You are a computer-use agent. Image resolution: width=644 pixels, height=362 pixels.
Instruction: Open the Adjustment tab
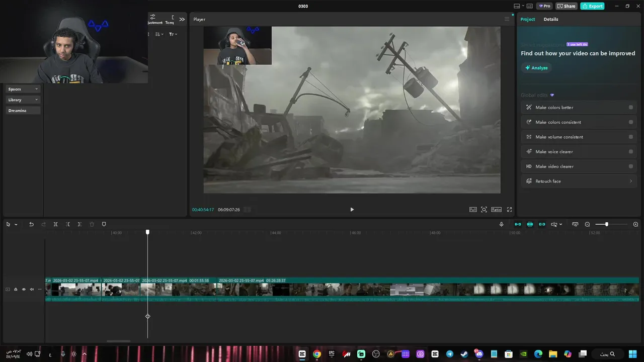pyautogui.click(x=155, y=20)
